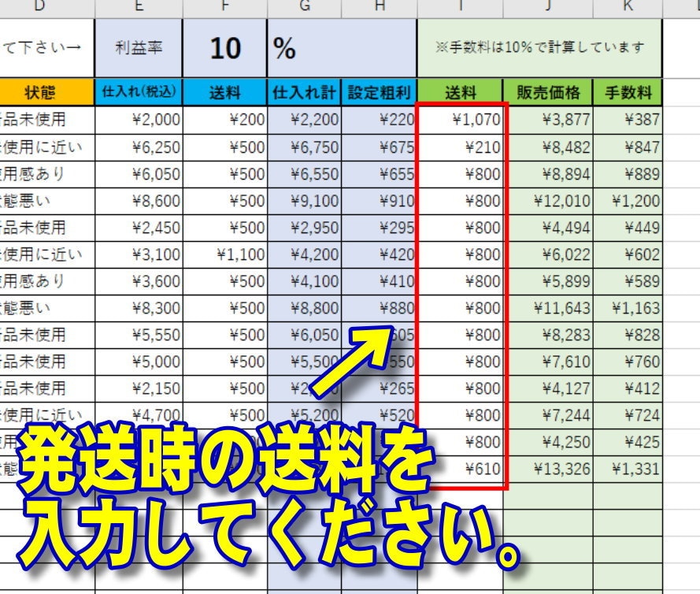The width and height of the screenshot is (700, 594).
Task: Click the note ※手数料は10%で計算しています
Action: tap(539, 48)
